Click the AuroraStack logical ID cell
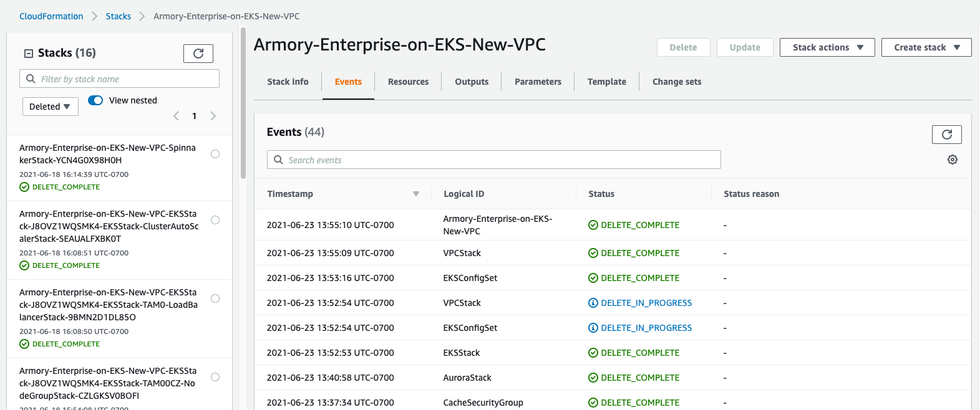980x410 pixels. pyautogui.click(x=467, y=378)
